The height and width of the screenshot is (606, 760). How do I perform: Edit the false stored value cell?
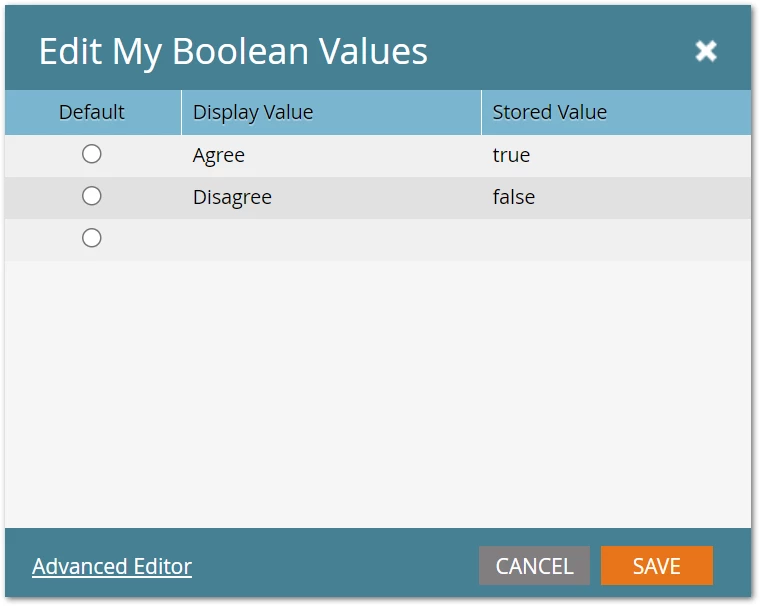[617, 198]
